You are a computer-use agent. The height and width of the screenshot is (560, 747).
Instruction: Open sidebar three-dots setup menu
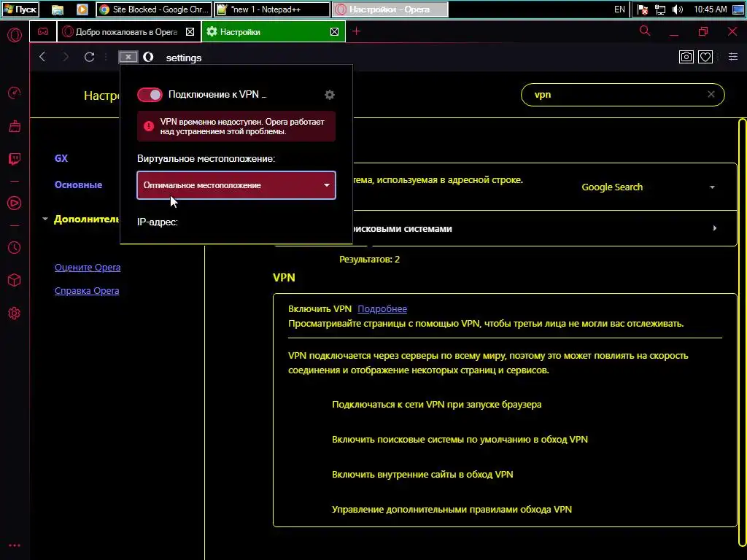[15, 545]
